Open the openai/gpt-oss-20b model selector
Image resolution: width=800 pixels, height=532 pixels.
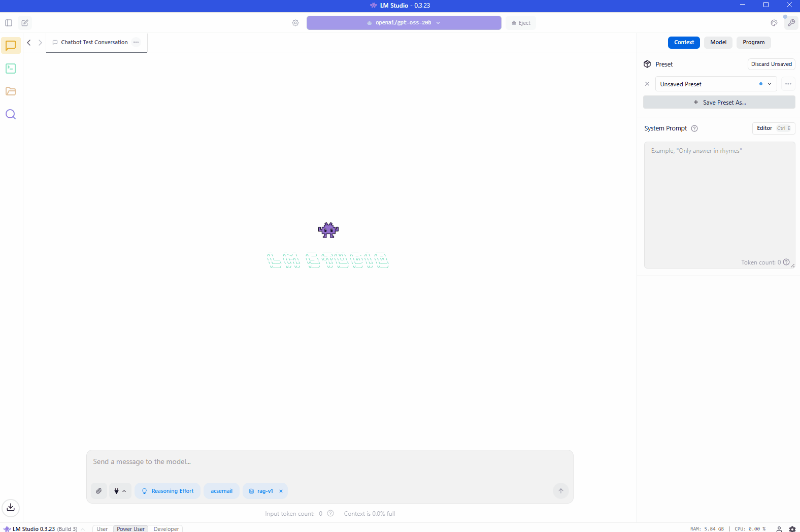[404, 23]
